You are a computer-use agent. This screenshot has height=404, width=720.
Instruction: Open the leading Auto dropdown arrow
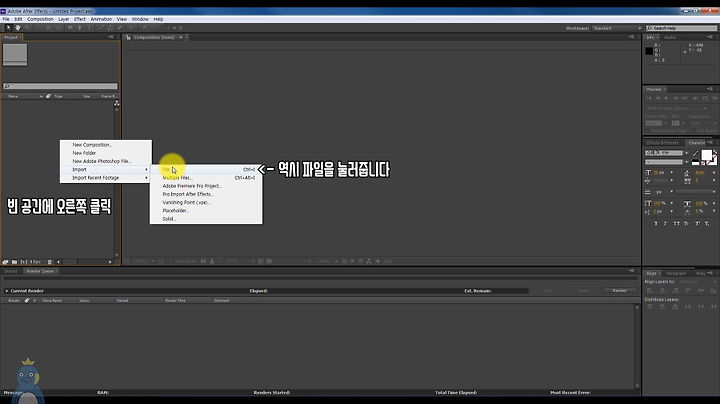tap(714, 173)
